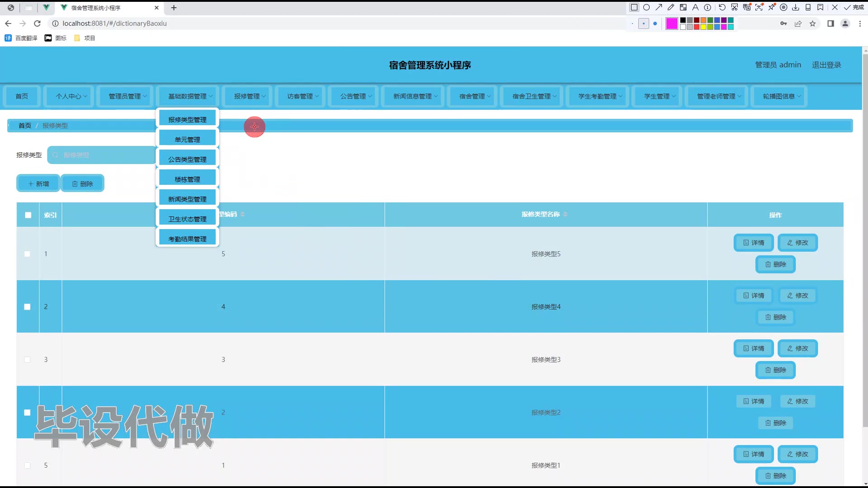Pick the yellow color swatch

(703, 27)
